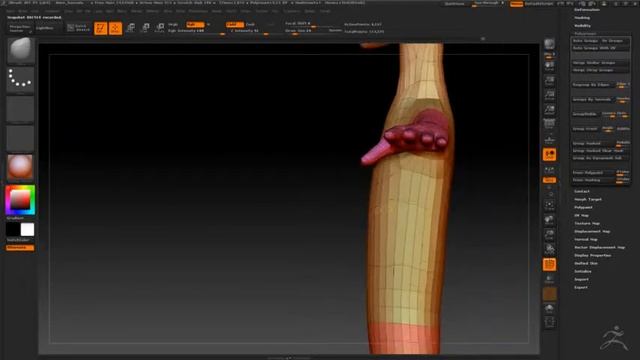Click the Zoom canvas icon
640x360 pixels.
(x=549, y=80)
